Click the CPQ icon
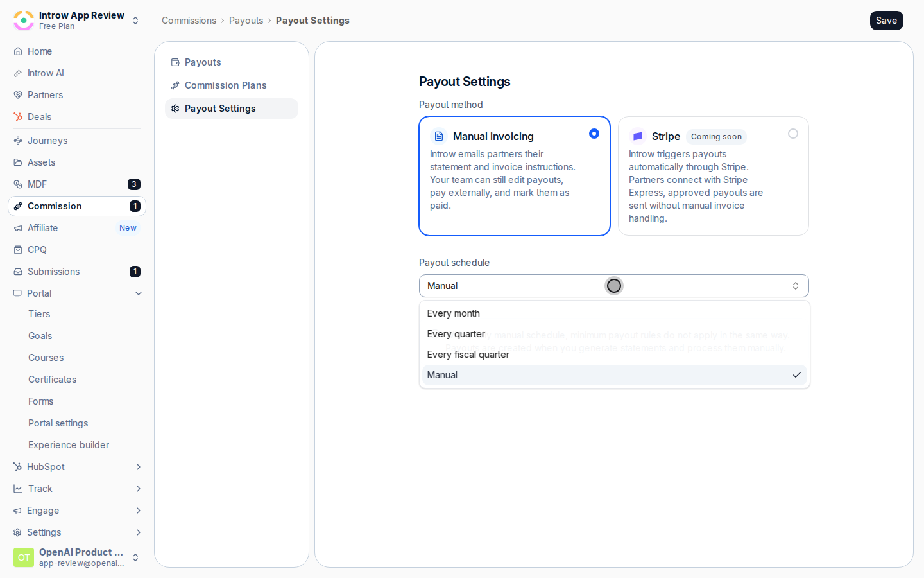 pos(18,250)
